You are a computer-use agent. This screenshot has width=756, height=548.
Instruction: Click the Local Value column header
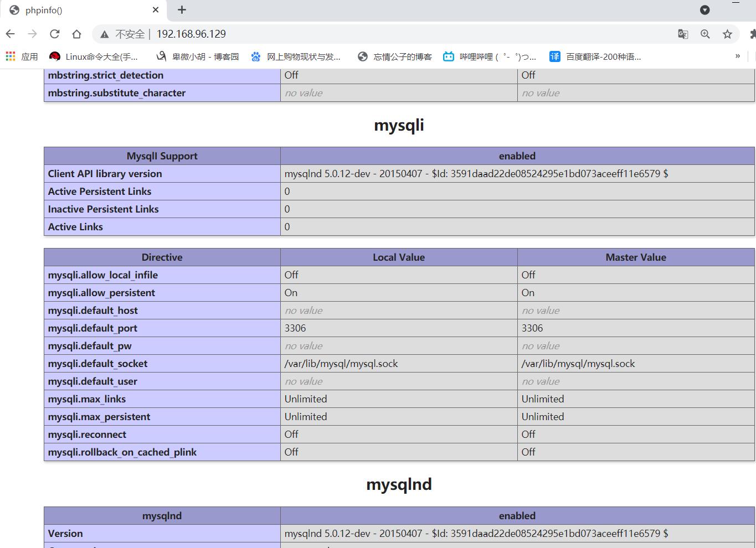399,257
